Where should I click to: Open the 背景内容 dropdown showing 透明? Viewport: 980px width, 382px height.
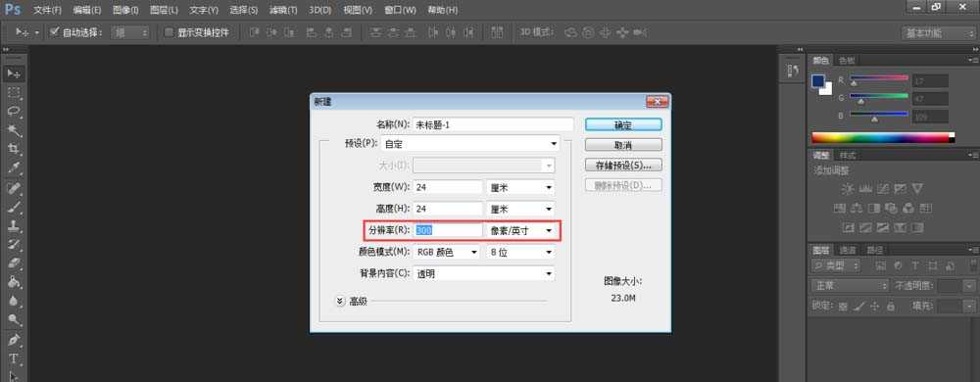pyautogui.click(x=484, y=273)
